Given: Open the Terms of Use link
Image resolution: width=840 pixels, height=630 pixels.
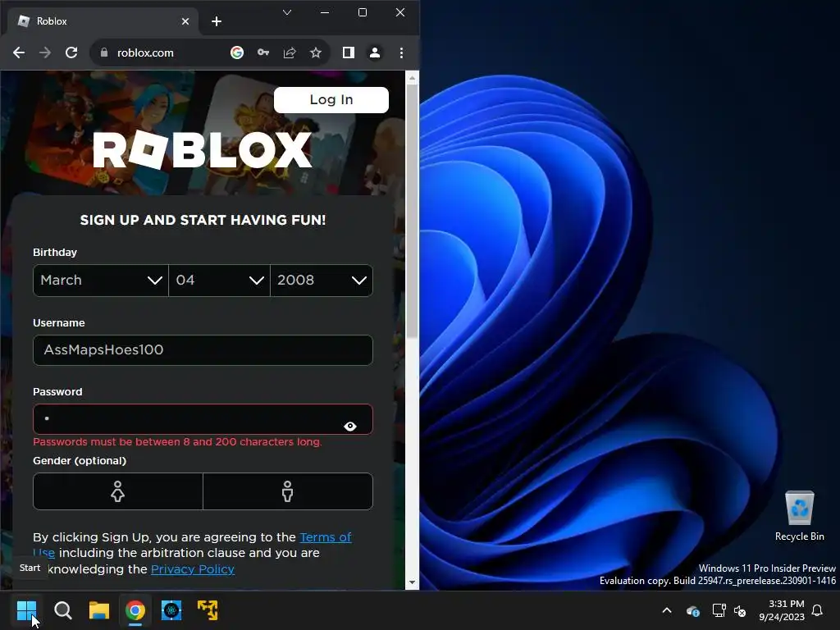Looking at the screenshot, I should pos(325,536).
